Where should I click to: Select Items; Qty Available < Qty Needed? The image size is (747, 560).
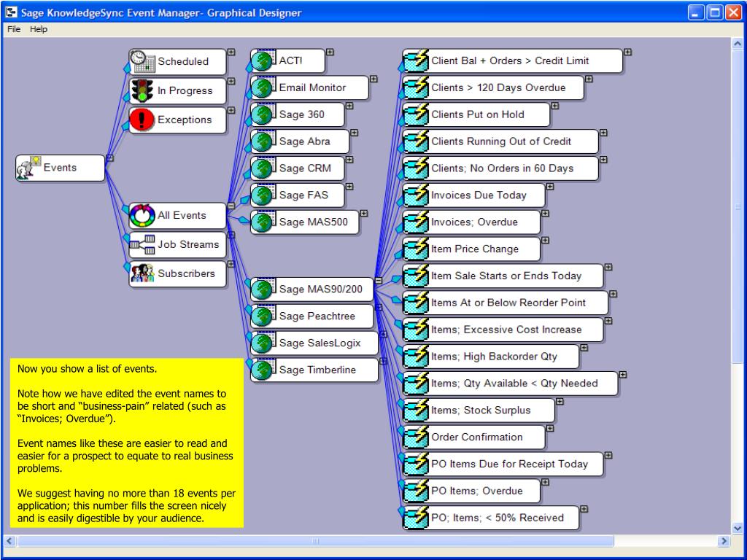pyautogui.click(x=510, y=384)
